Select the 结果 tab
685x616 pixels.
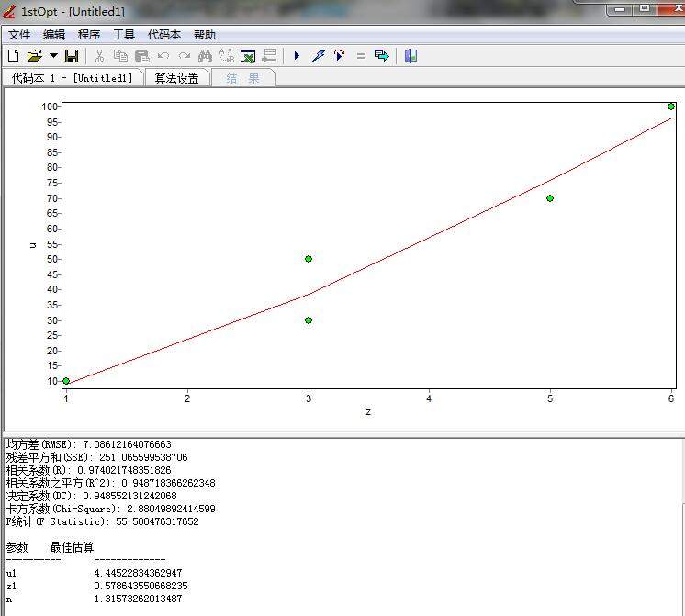click(243, 78)
